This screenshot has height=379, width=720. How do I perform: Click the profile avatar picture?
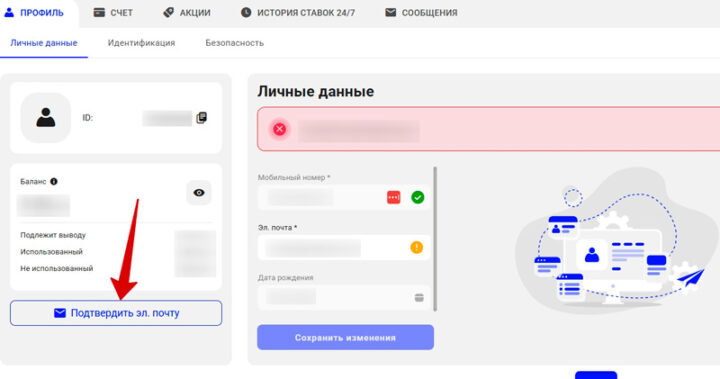click(x=46, y=118)
